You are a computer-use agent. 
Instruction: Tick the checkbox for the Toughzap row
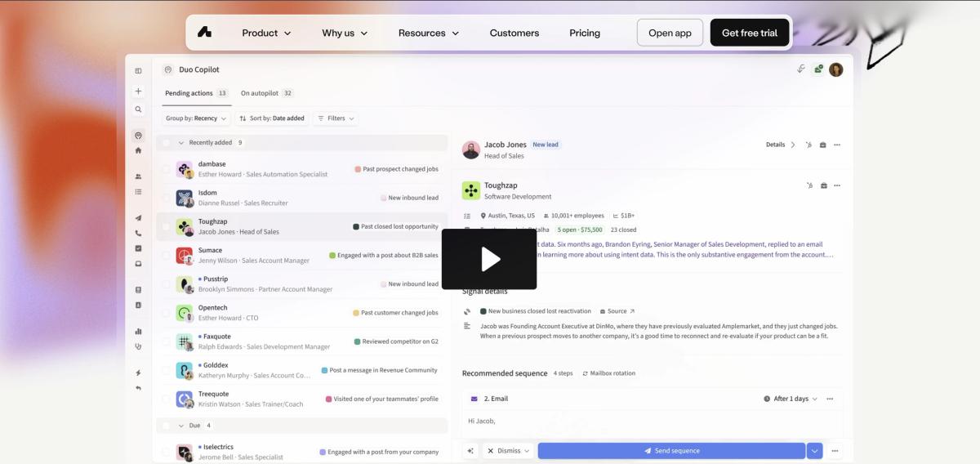tap(167, 226)
